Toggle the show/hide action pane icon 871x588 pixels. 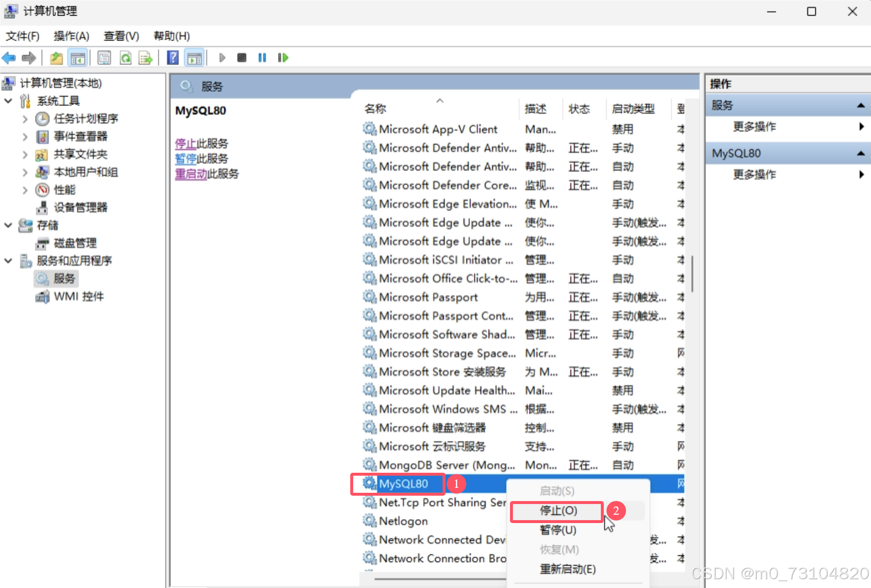194,58
